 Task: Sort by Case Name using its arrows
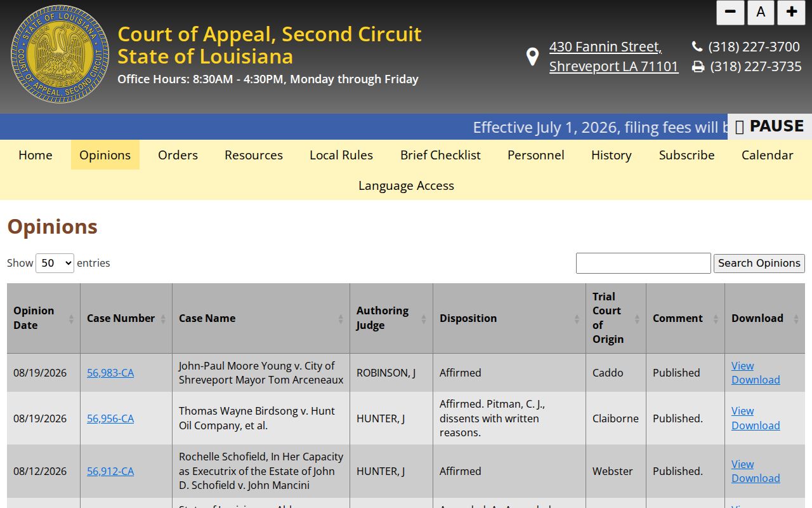click(x=341, y=319)
